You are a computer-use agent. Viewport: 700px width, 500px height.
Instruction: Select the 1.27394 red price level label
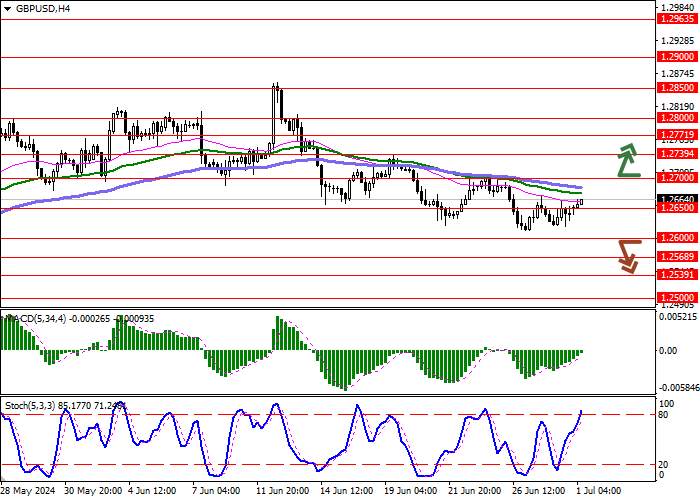677,154
